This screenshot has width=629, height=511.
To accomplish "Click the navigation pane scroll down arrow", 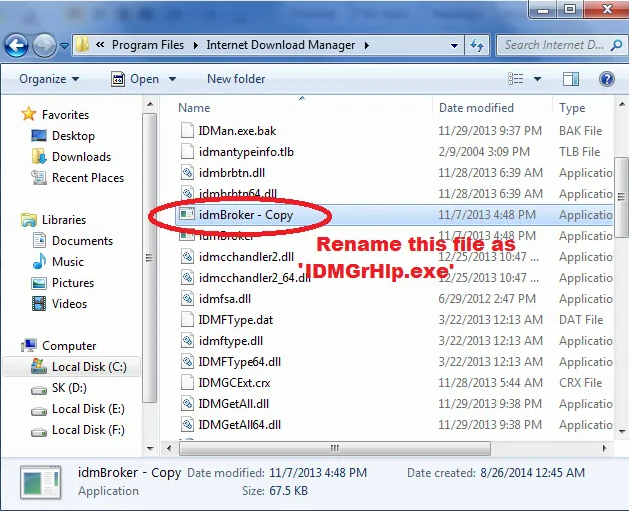I will 150,448.
